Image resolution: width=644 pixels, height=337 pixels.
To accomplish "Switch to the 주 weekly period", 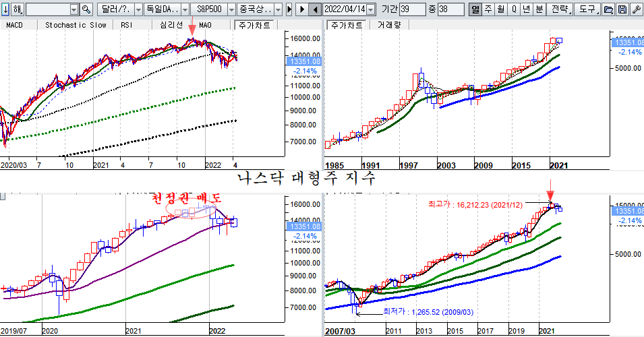I will (x=488, y=10).
